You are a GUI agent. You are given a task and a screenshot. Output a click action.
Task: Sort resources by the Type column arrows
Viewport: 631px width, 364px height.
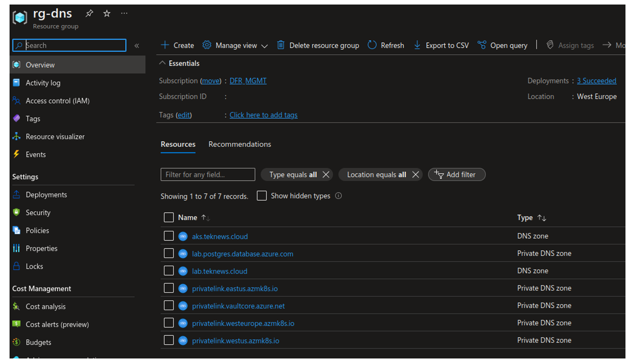542,218
